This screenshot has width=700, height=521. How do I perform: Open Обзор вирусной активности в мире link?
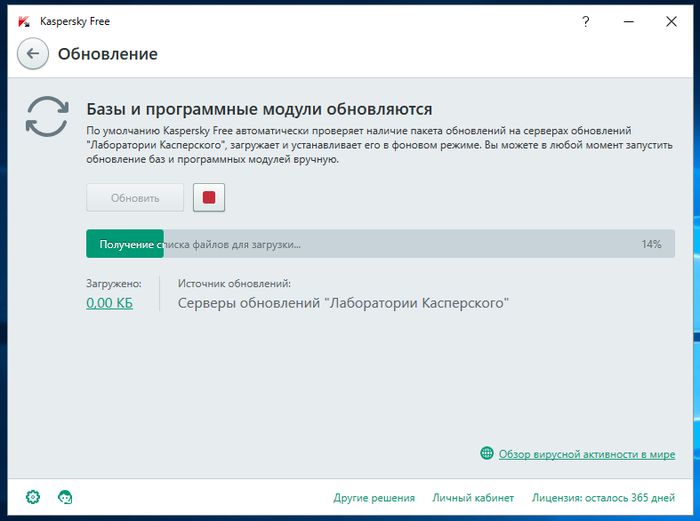(x=586, y=454)
